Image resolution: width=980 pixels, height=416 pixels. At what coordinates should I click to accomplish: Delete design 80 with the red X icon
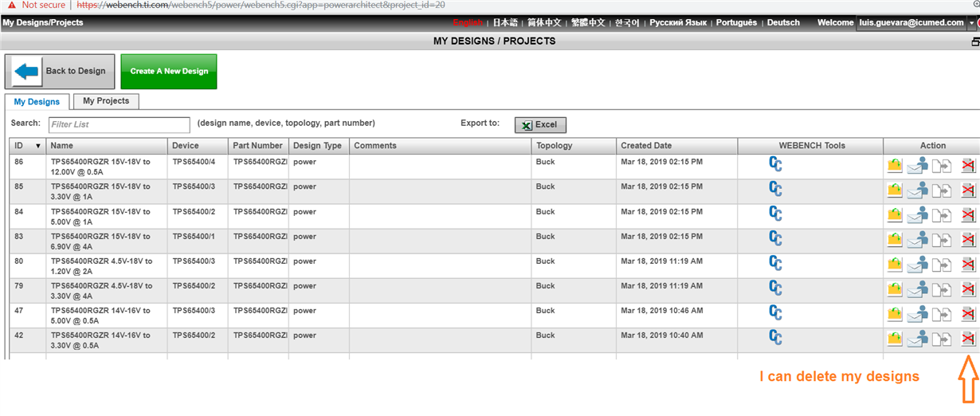pos(968,265)
